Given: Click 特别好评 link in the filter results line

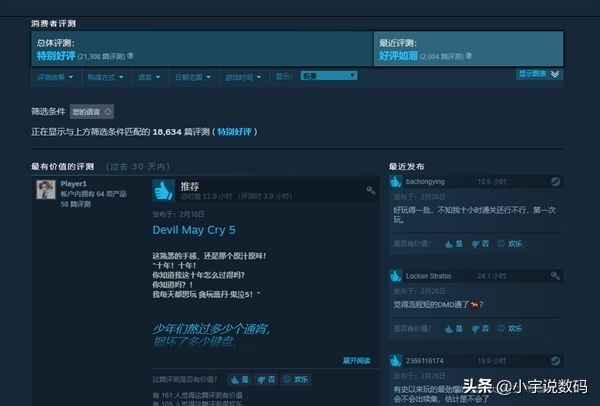Looking at the screenshot, I should [234, 132].
